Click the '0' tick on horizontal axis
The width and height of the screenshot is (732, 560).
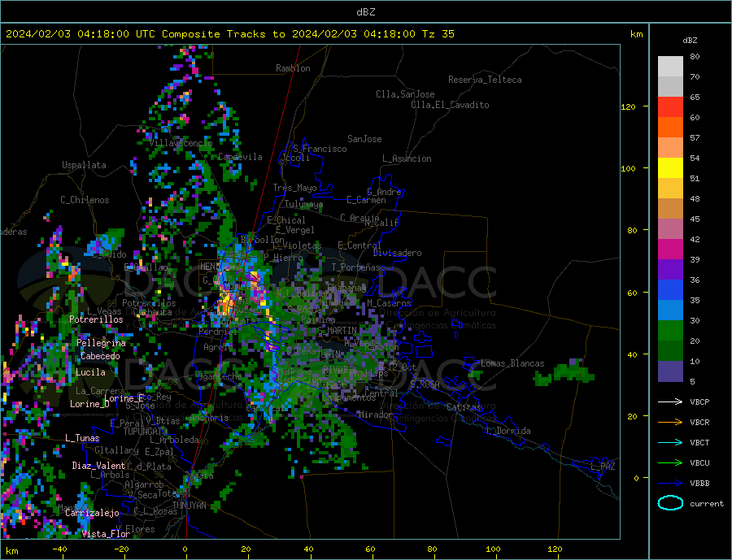[185, 549]
